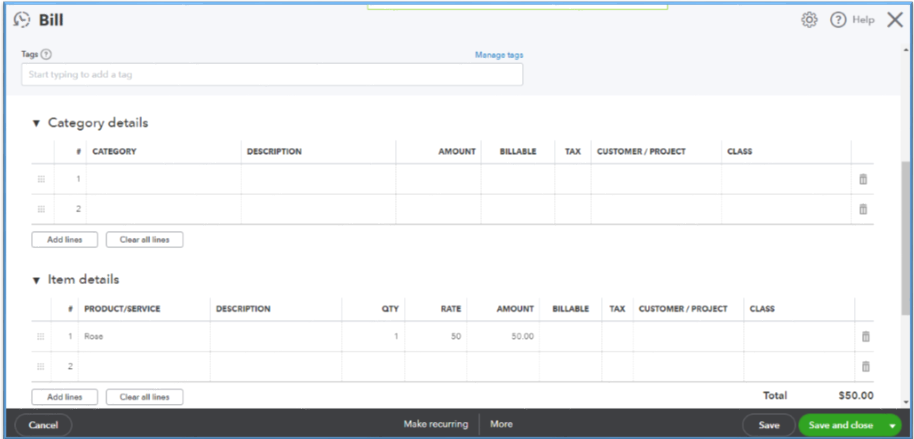The width and height of the screenshot is (914, 439).
Task: Clear all lines in Item details
Action: (145, 397)
